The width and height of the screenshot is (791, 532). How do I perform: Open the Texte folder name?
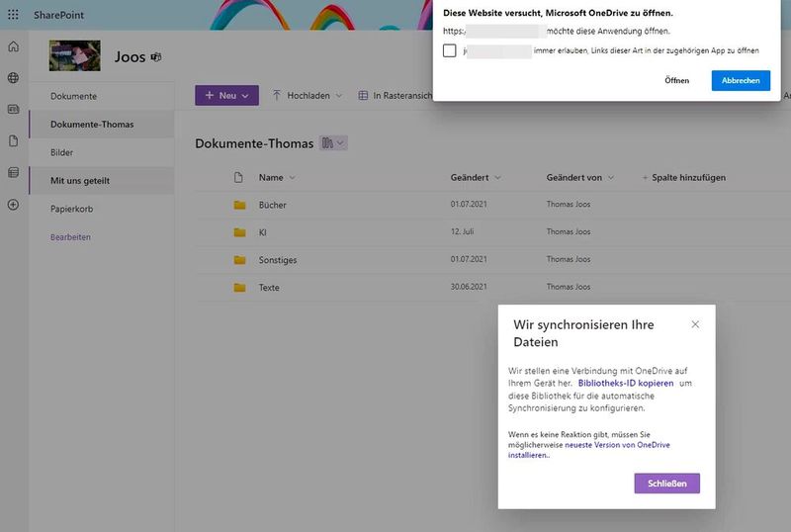(x=269, y=288)
